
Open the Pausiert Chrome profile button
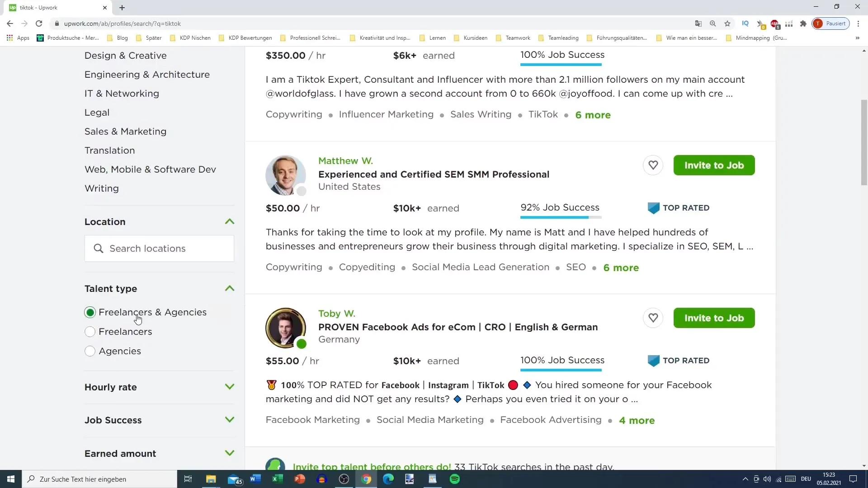tap(830, 23)
